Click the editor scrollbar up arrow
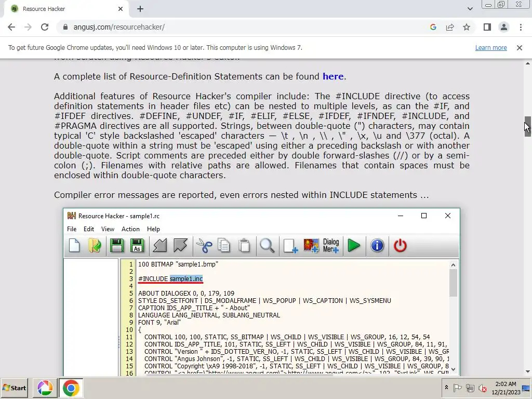This screenshot has width=532, height=399. (x=453, y=265)
